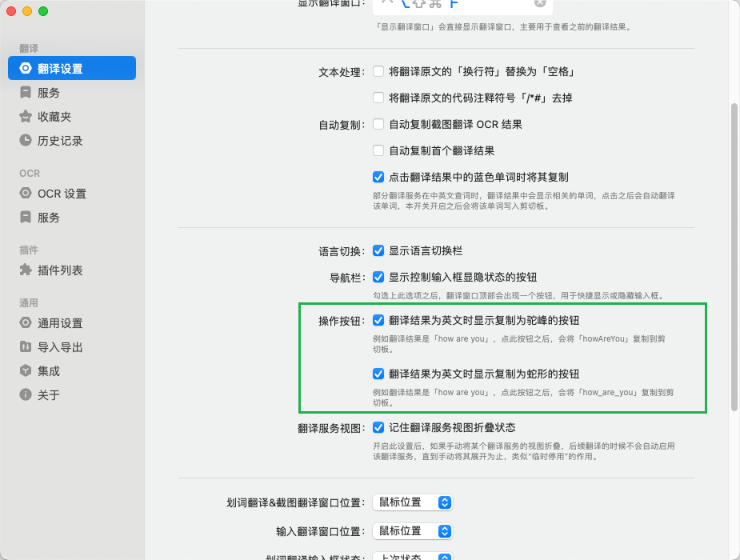This screenshot has width=740, height=560.
Task: Click the 通用 section header in sidebar
Action: (29, 303)
